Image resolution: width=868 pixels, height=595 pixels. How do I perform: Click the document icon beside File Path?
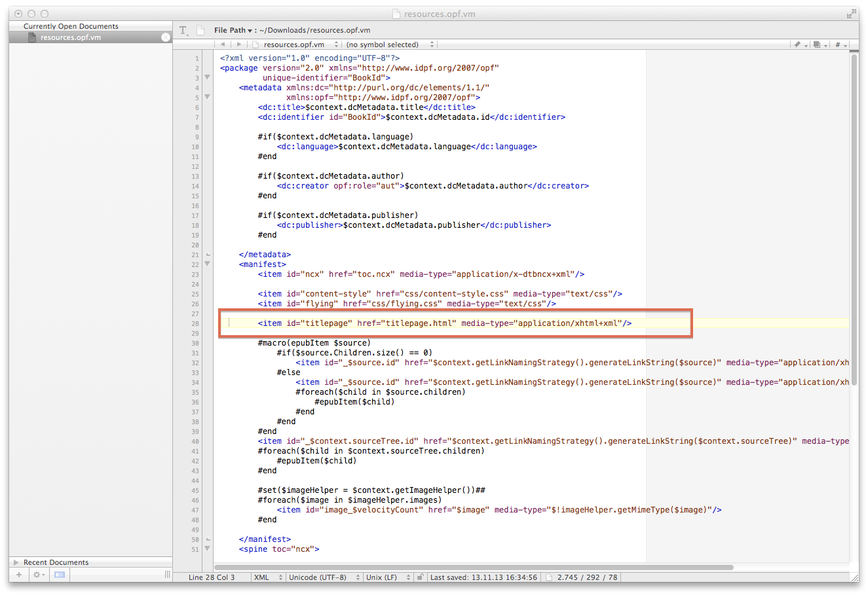click(200, 30)
